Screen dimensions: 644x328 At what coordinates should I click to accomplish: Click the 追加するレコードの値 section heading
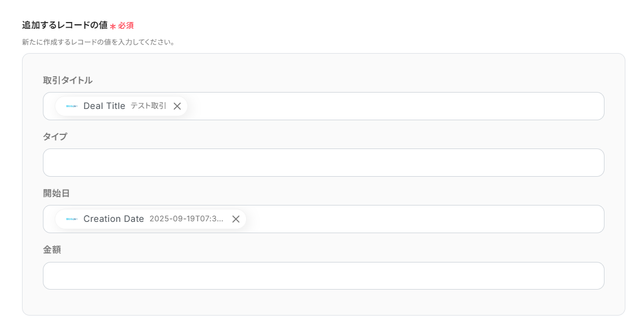coord(64,25)
